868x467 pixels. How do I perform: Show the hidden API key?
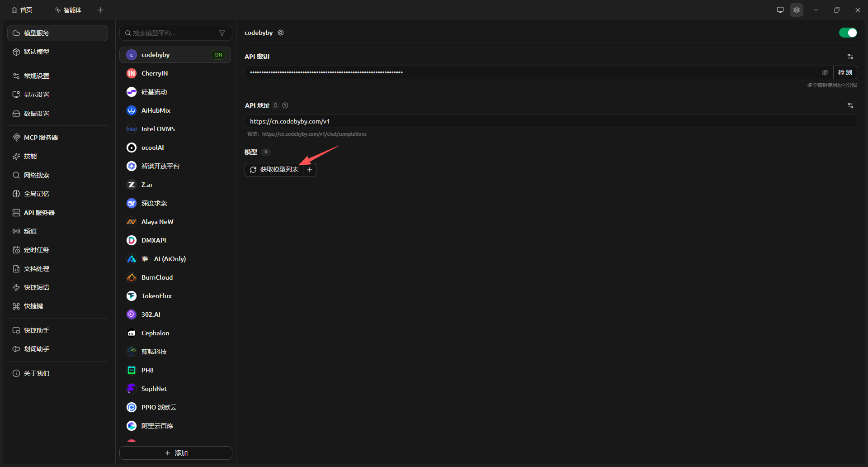click(x=825, y=72)
